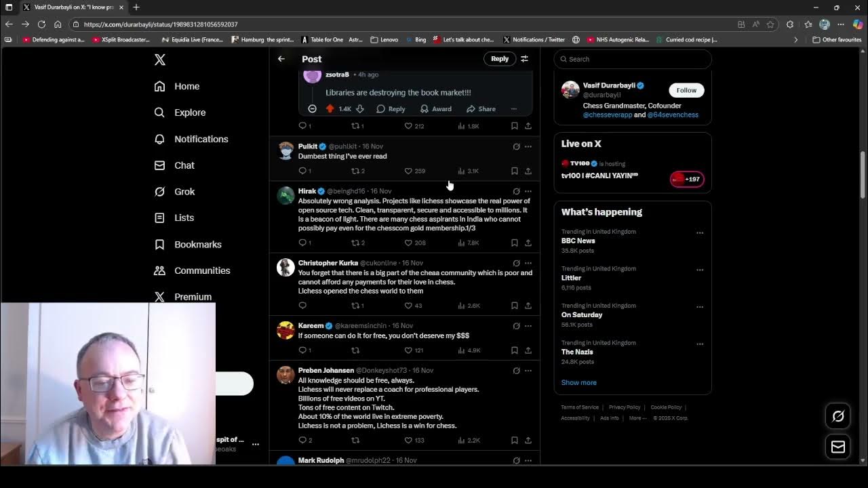Ask Grok about Hirak's reply
This screenshot has width=868, height=488.
(x=516, y=191)
